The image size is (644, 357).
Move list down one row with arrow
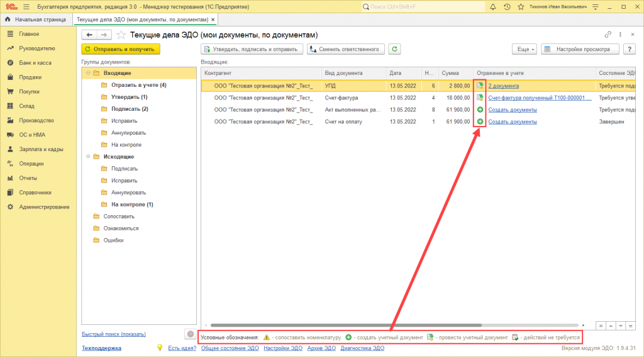click(x=621, y=326)
